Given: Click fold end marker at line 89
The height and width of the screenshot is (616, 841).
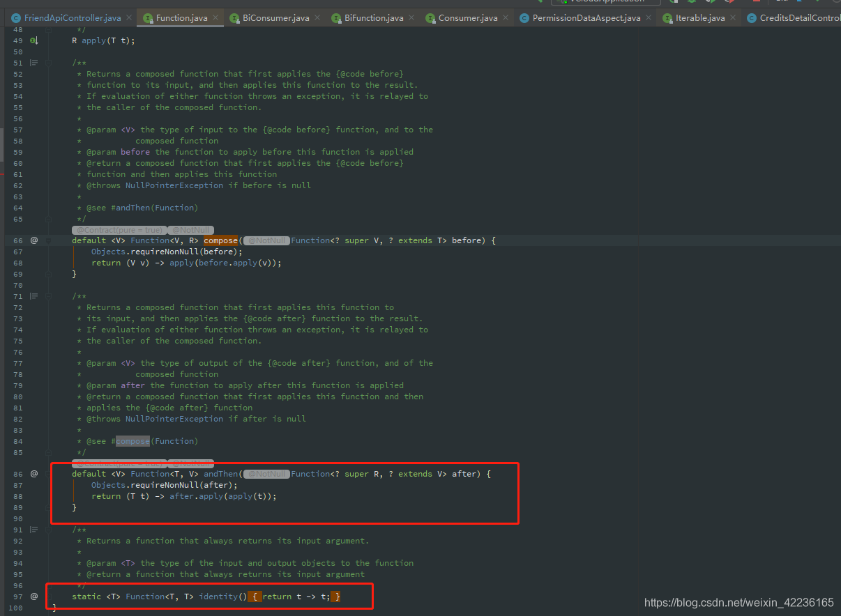Looking at the screenshot, I should pyautogui.click(x=49, y=507).
